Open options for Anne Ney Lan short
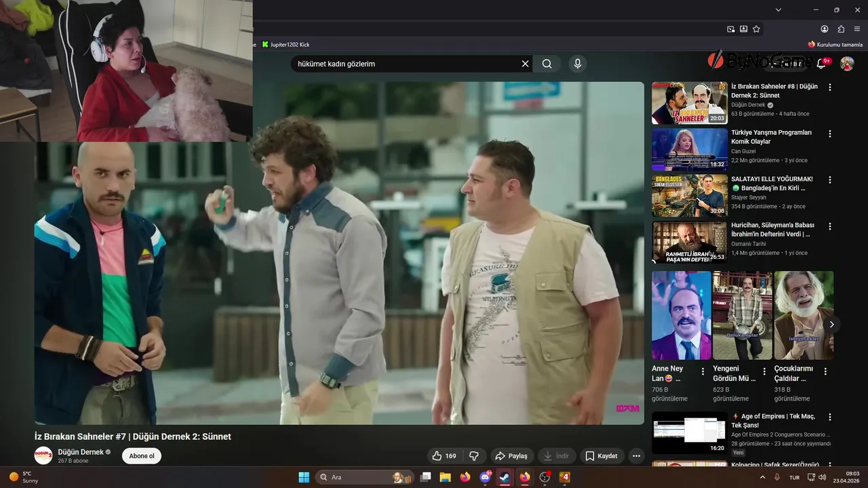Screen dimensions: 868x488 click(703, 371)
